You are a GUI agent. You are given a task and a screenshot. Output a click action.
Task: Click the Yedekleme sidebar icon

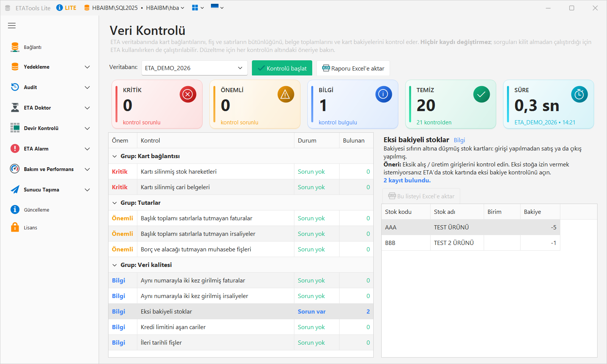[x=15, y=67]
